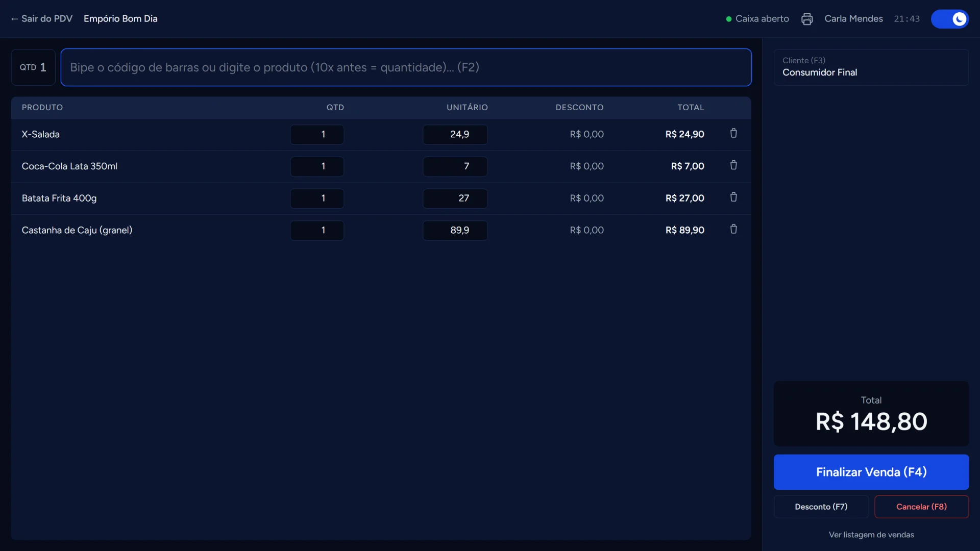
Task: Cancel sale with Cancelar (F8)
Action: (x=921, y=507)
